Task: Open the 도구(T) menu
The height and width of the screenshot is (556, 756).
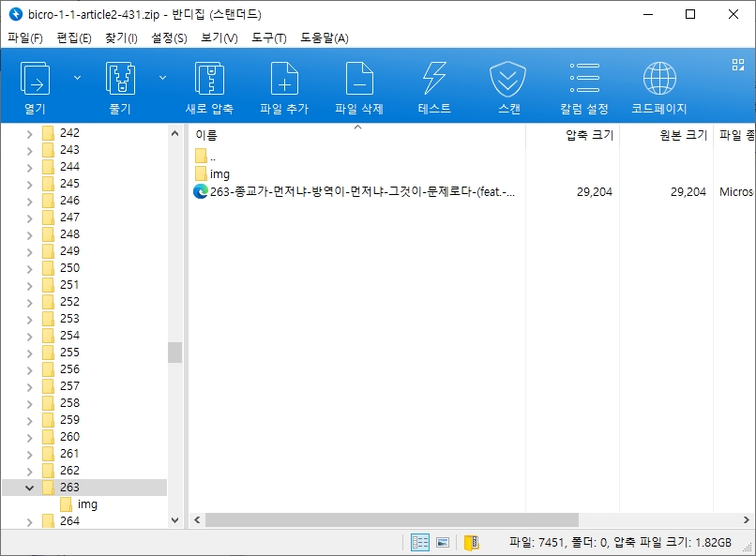Action: coord(269,38)
